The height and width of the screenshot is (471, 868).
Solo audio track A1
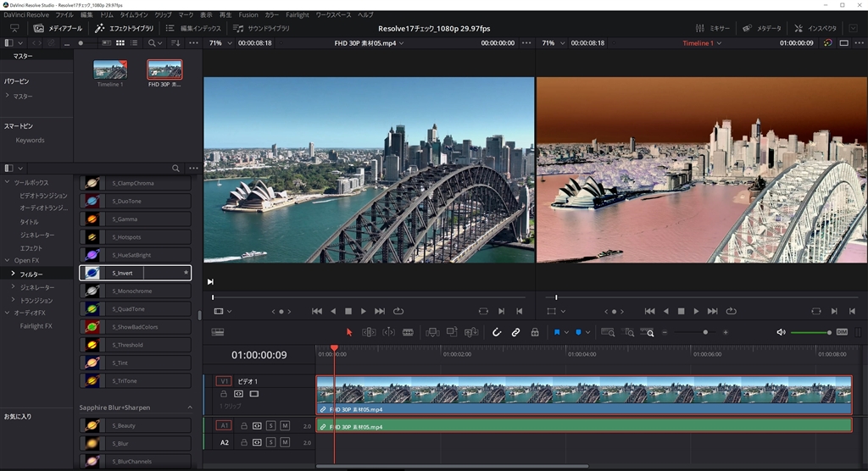pyautogui.click(x=270, y=425)
